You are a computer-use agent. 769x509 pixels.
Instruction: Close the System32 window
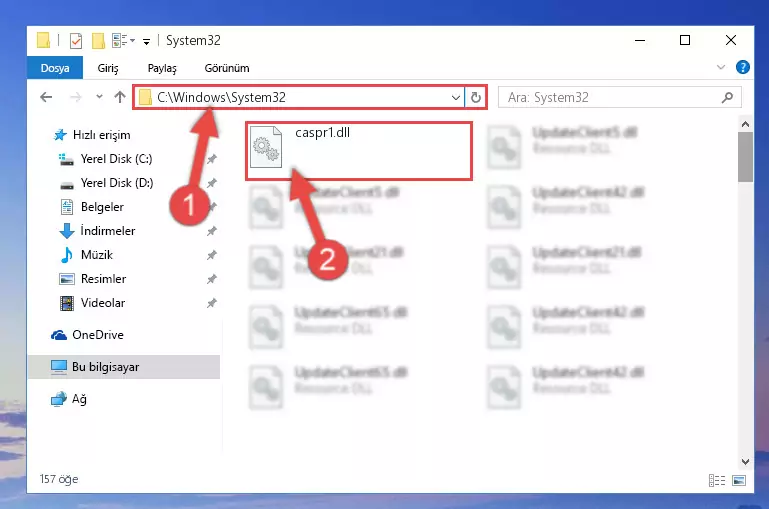coord(731,40)
